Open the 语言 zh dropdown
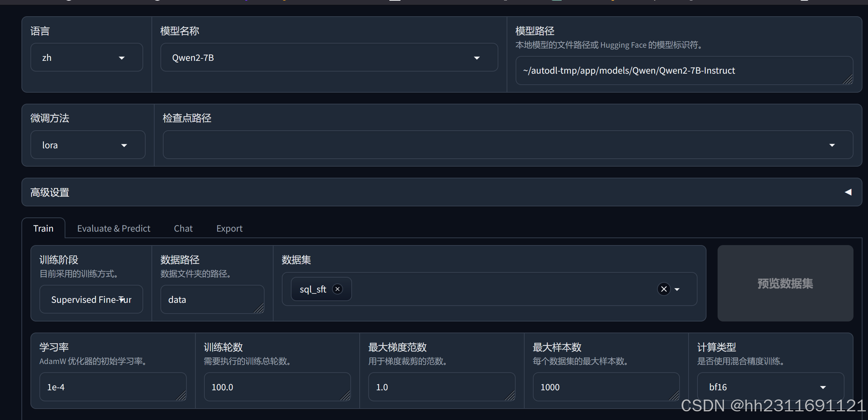This screenshot has width=868, height=420. click(86, 57)
